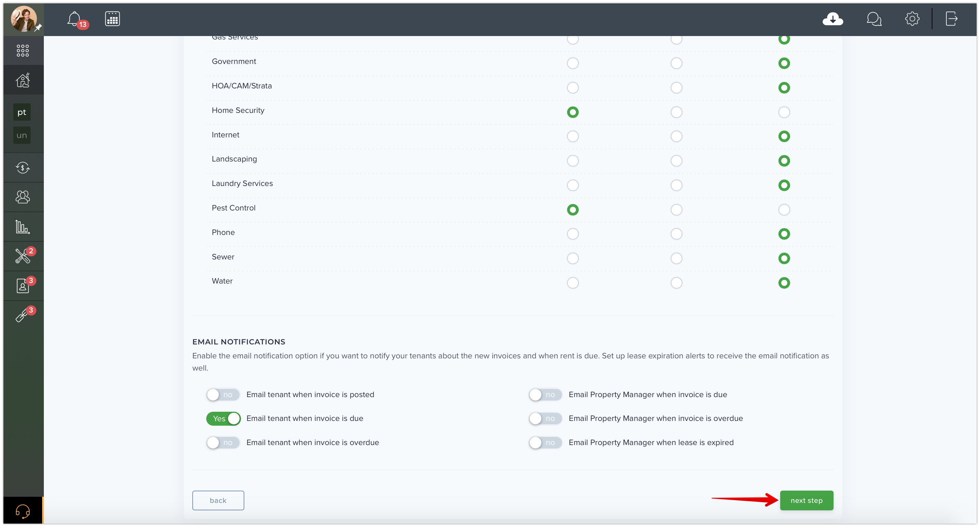Click the logout icon
Image resolution: width=980 pixels, height=527 pixels.
tap(951, 19)
